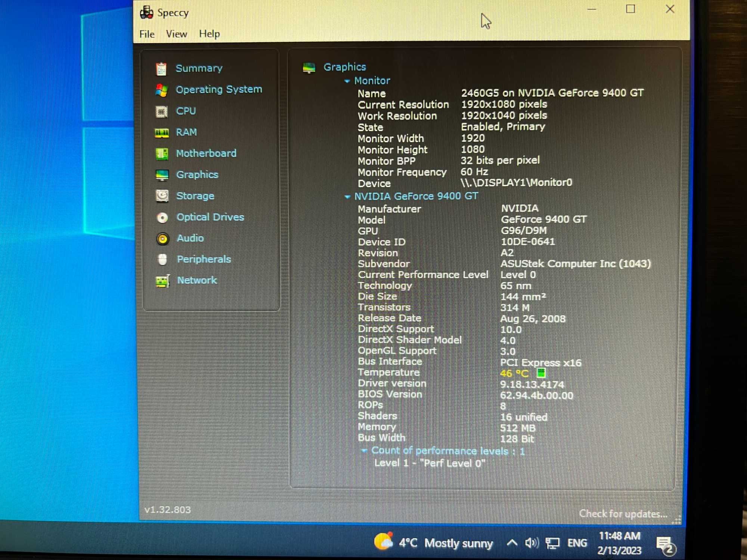Expand Count of performance levels tree

coord(361,451)
